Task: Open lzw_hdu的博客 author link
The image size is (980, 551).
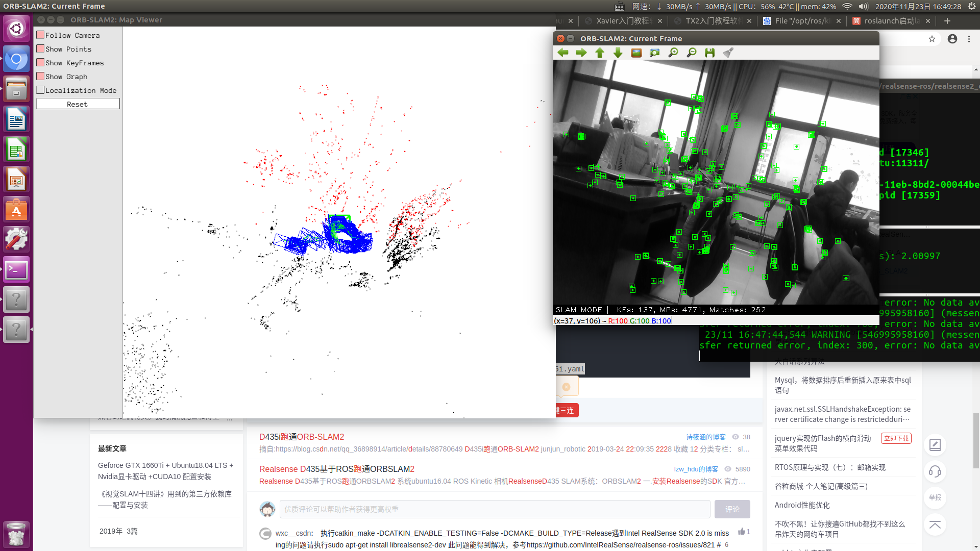Action: (696, 469)
